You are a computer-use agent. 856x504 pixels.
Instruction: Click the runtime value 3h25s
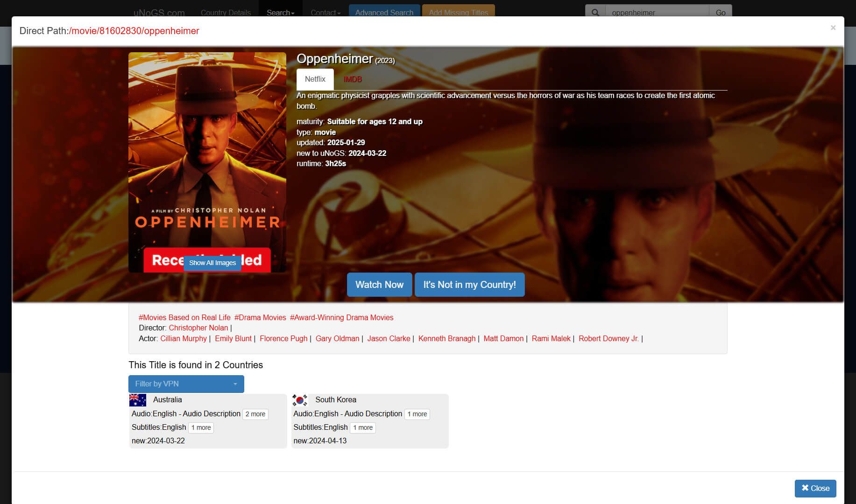coord(335,163)
